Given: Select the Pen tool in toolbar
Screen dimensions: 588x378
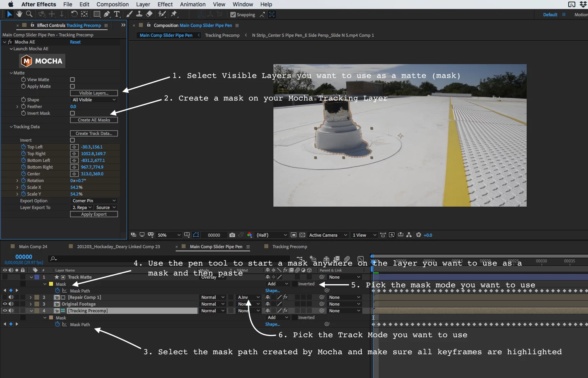Looking at the screenshot, I should pyautogui.click(x=107, y=14).
